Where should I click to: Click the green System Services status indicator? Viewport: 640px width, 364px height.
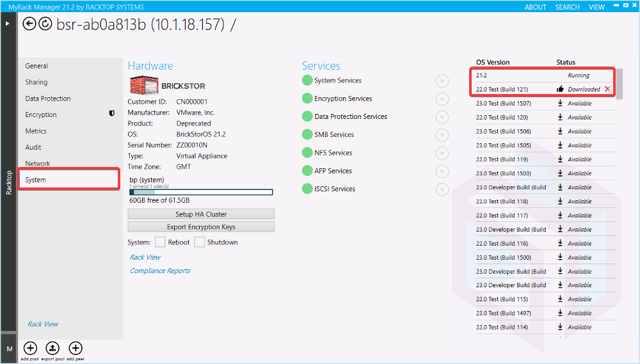pyautogui.click(x=307, y=81)
